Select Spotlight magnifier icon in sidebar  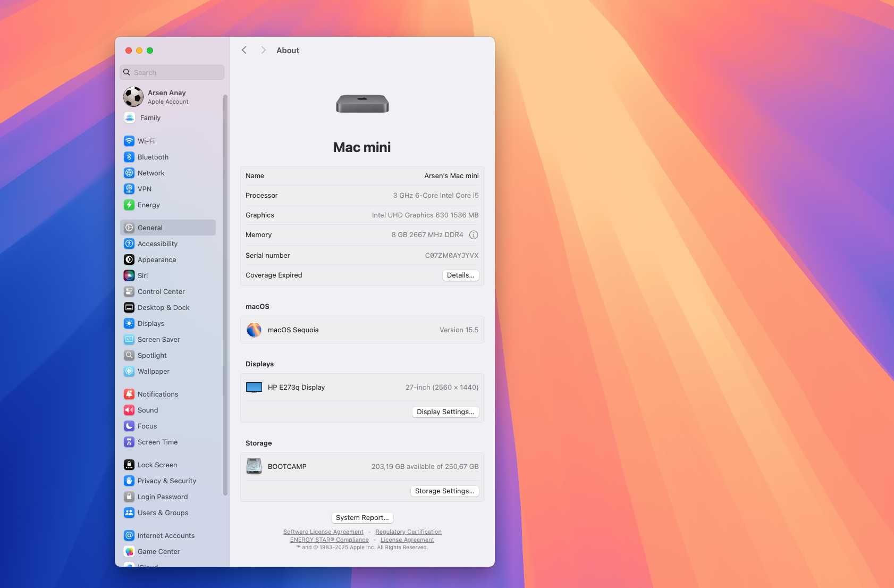pos(129,355)
